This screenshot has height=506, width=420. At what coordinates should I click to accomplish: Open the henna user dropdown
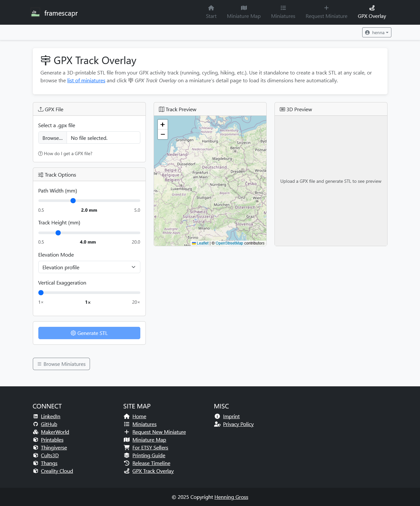pyautogui.click(x=376, y=33)
